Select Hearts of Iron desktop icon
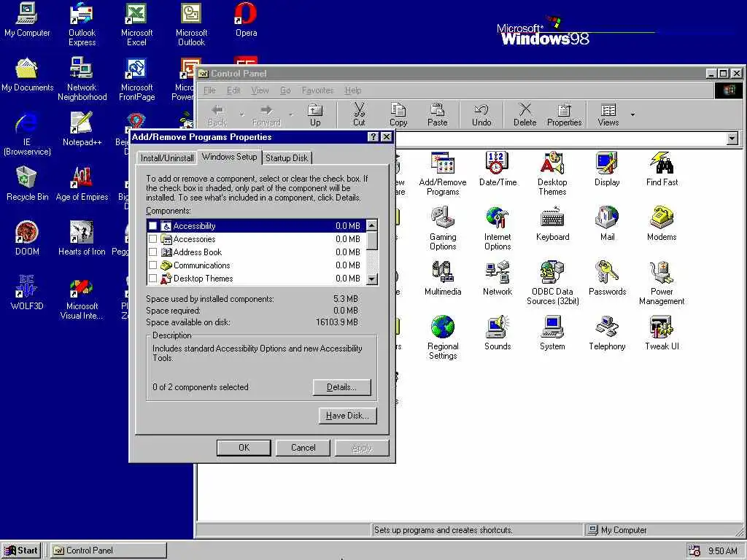The height and width of the screenshot is (560, 747). coord(82,238)
